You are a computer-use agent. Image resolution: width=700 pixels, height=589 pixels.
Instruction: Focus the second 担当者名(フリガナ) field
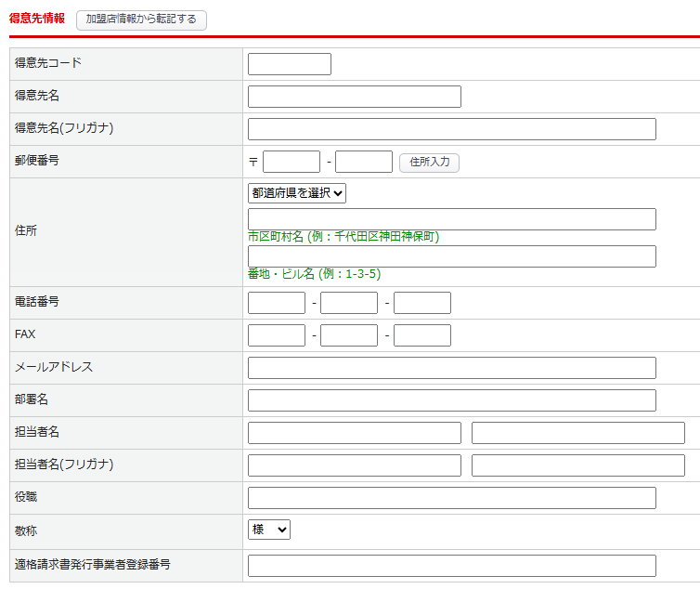click(577, 465)
